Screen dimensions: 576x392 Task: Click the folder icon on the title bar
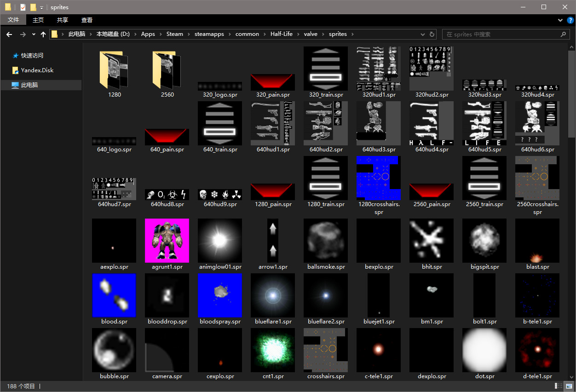[7, 7]
